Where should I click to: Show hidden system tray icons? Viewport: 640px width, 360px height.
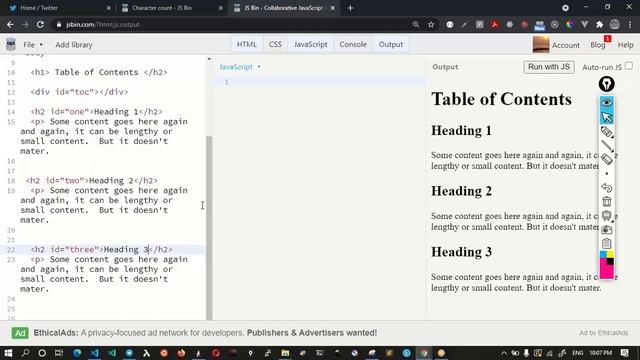(504, 353)
